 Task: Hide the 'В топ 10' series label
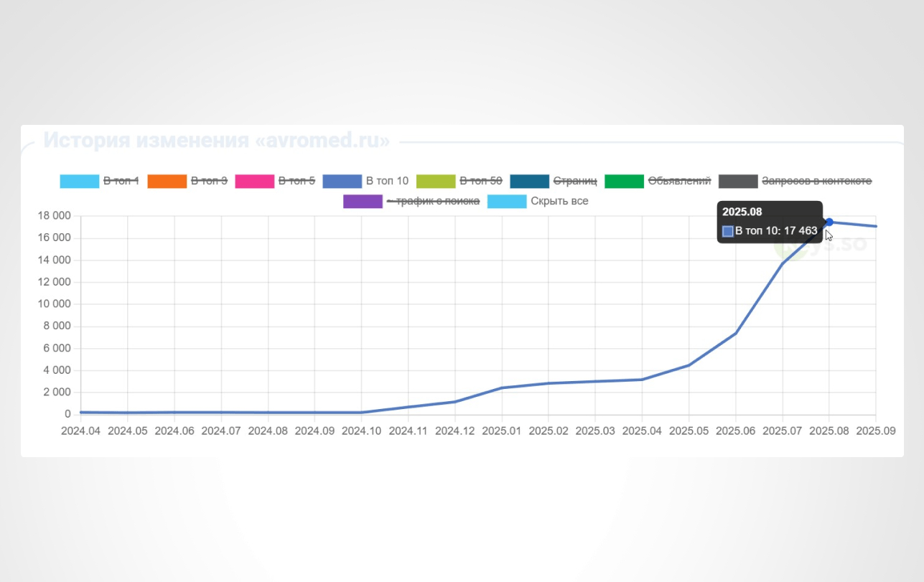387,181
